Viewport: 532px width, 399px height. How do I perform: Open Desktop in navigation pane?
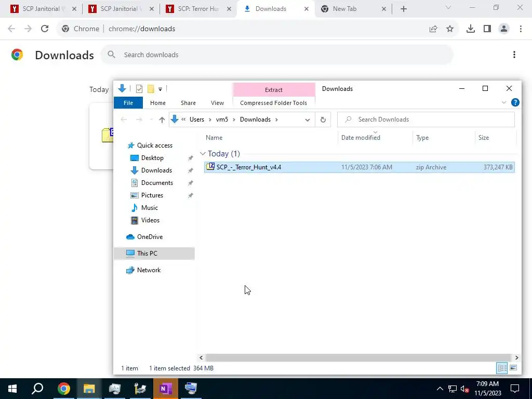(152, 158)
